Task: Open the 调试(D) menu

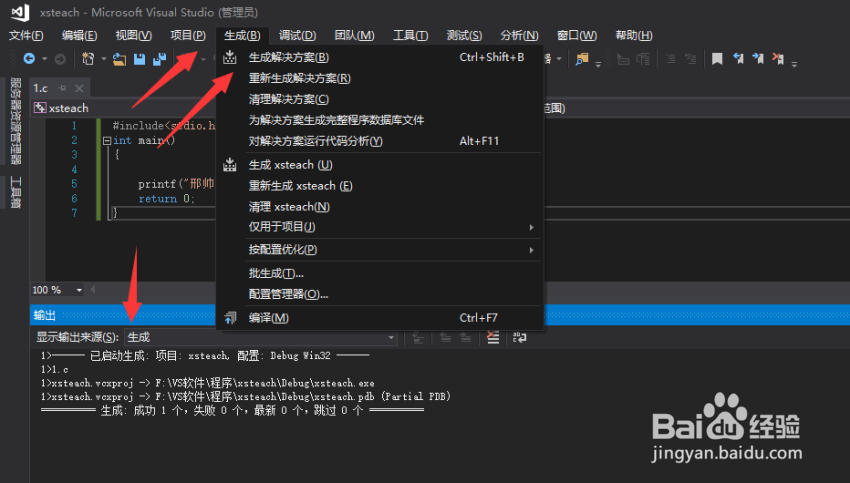Action: tap(297, 35)
